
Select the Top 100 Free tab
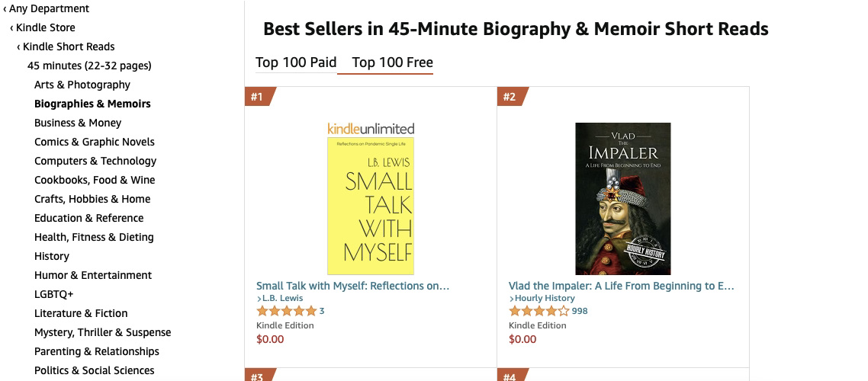[x=393, y=62]
